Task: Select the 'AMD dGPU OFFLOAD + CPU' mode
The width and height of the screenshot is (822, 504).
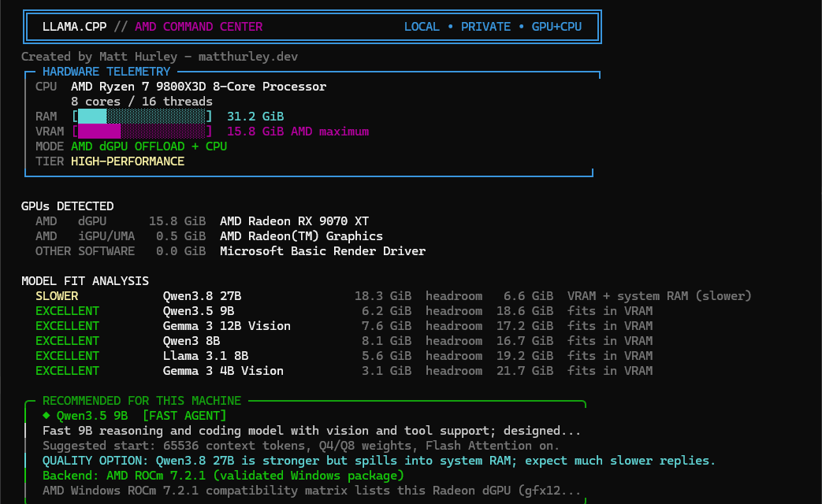Action: click(x=149, y=146)
